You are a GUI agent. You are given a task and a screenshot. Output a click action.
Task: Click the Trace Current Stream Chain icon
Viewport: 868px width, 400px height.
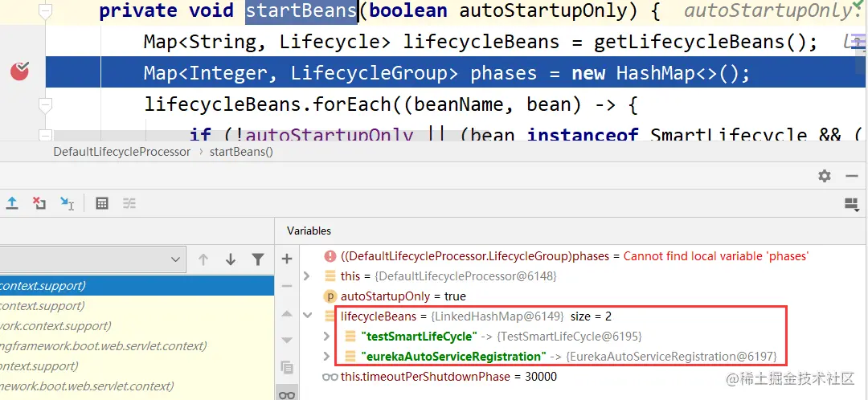(129, 203)
